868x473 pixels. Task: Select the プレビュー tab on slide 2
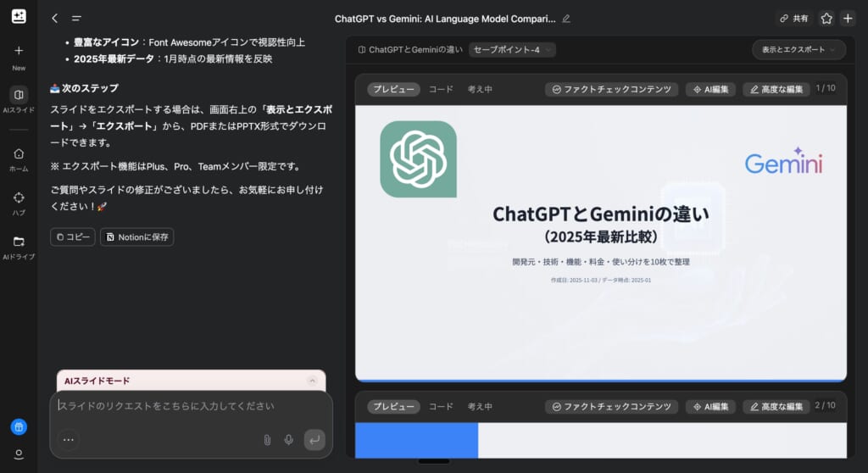[393, 407]
